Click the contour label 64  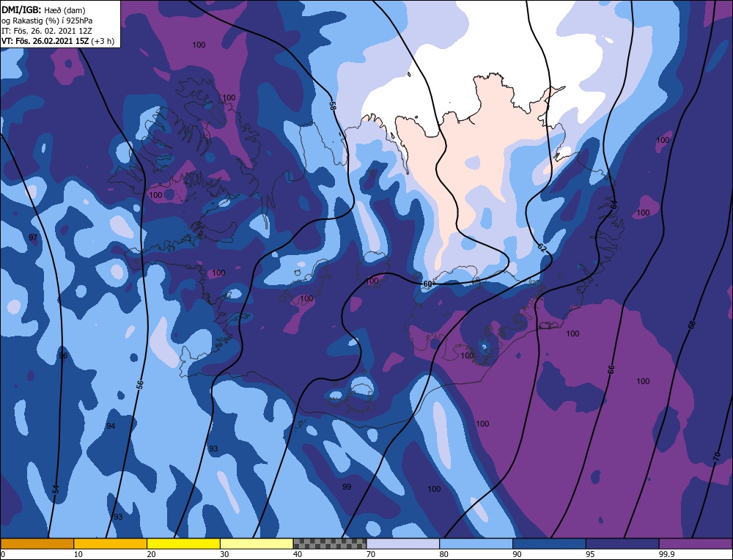pyautogui.click(x=614, y=205)
